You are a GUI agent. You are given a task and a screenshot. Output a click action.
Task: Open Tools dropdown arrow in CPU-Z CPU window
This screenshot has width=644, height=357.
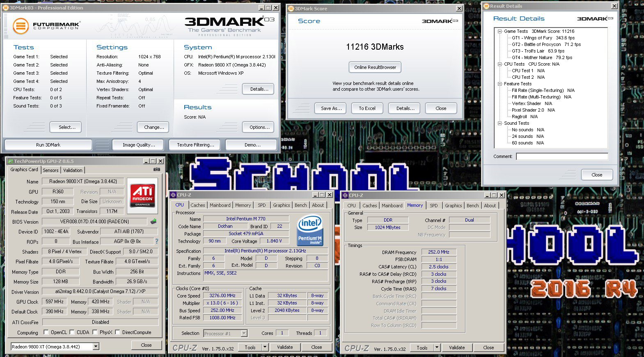coord(265,347)
